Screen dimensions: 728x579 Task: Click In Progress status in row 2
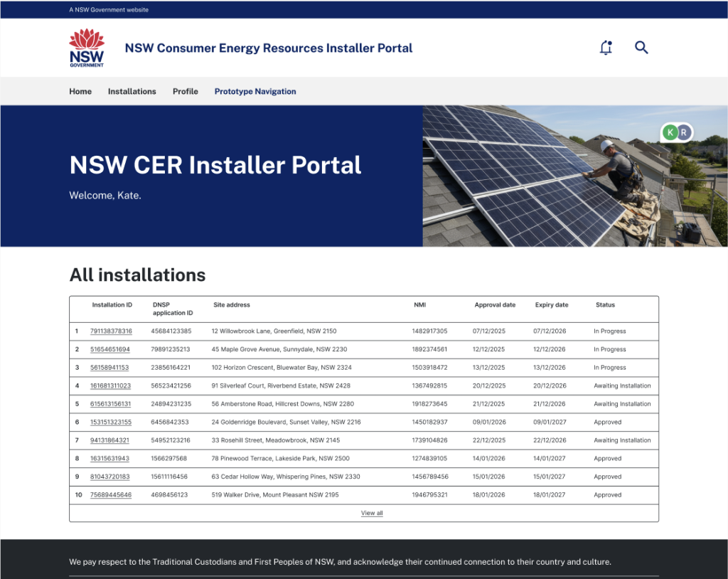click(609, 349)
